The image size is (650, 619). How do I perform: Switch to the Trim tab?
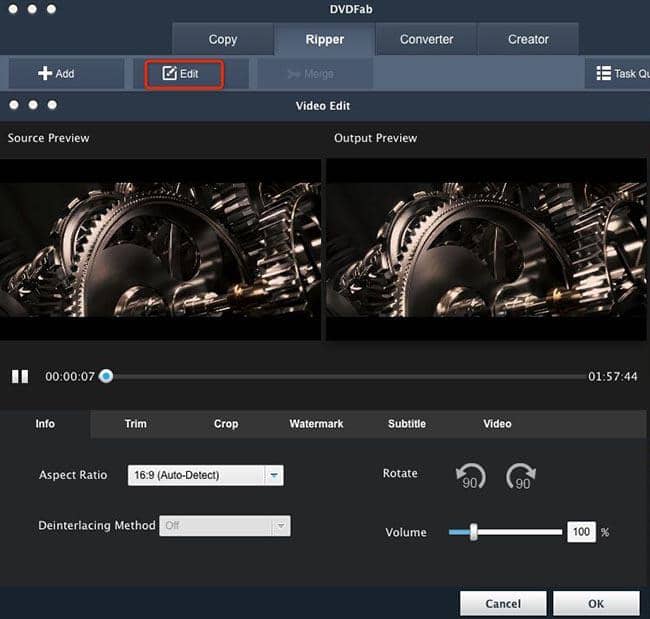[x=136, y=424]
